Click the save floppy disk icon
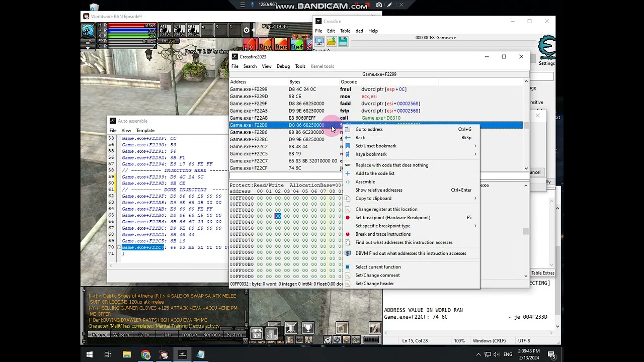 (x=343, y=42)
